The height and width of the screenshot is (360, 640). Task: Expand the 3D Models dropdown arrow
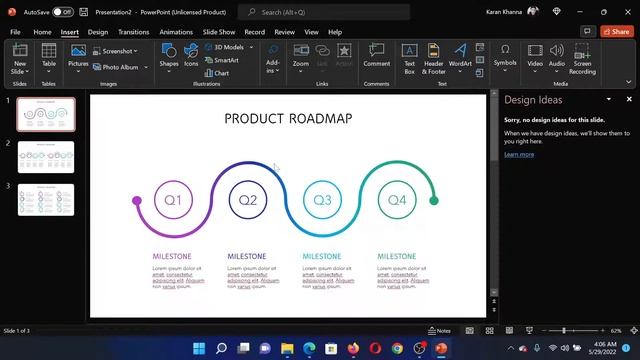click(x=251, y=47)
